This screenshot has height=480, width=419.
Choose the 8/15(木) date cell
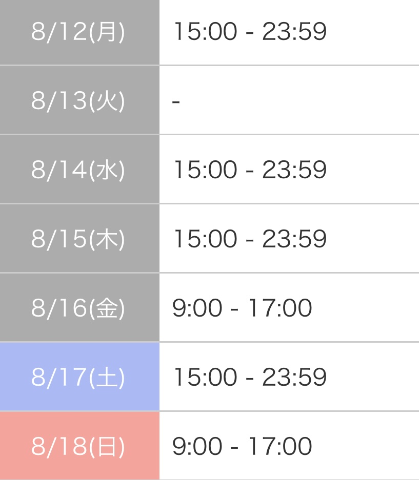click(x=79, y=238)
